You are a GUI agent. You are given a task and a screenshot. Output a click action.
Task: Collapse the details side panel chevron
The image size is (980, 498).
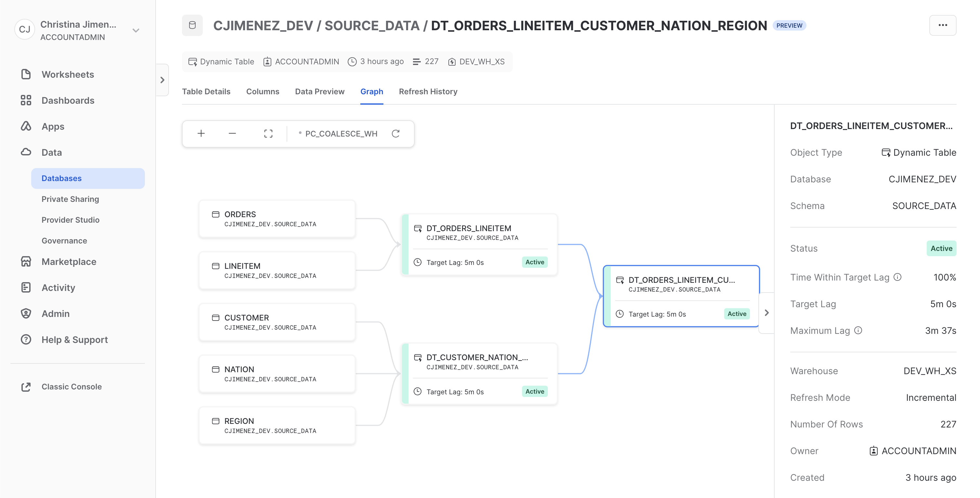pos(767,313)
